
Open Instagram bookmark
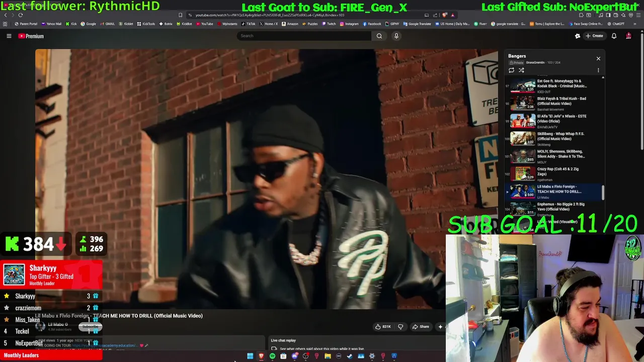point(349,24)
